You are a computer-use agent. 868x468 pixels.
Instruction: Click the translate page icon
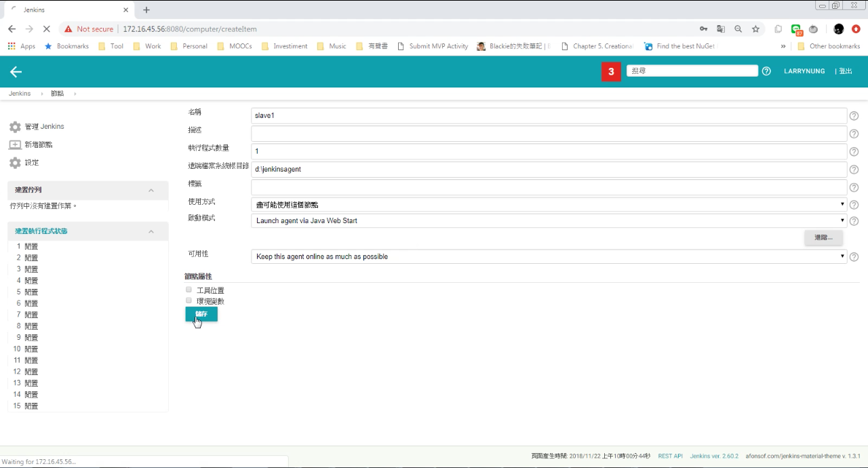click(x=721, y=29)
